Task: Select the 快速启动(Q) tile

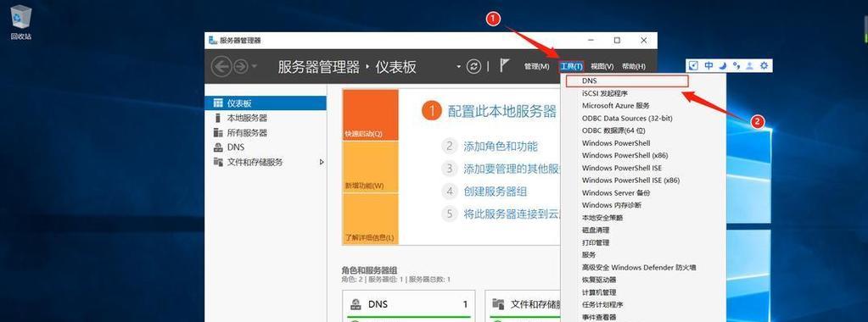Action: 370,115
